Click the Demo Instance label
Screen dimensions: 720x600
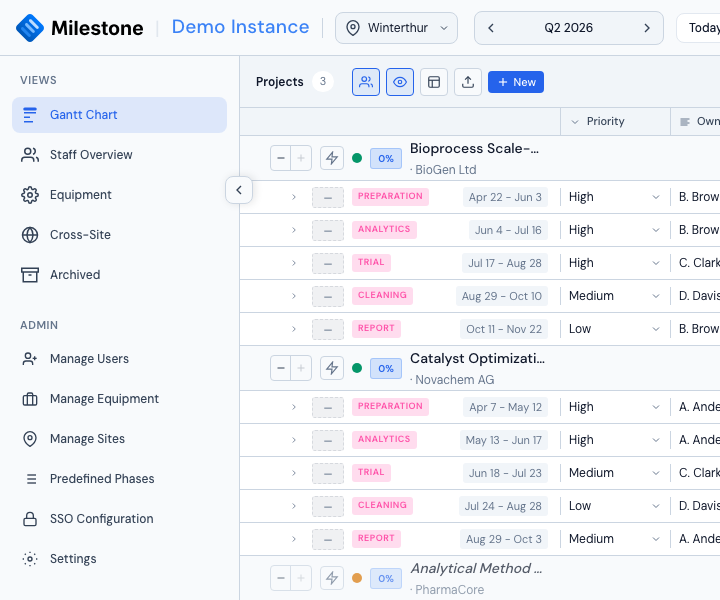241,27
